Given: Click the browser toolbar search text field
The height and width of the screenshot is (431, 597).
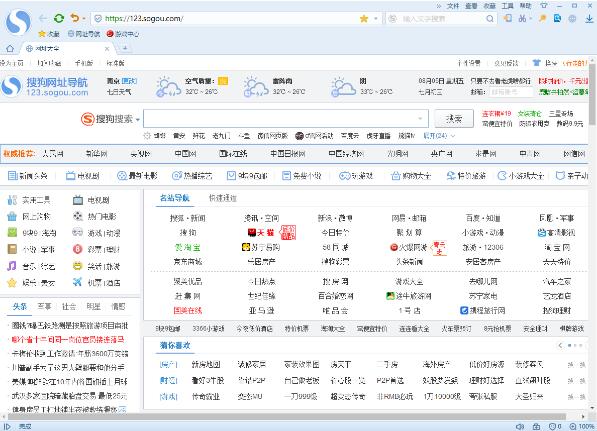Looking at the screenshot, I should [442, 19].
